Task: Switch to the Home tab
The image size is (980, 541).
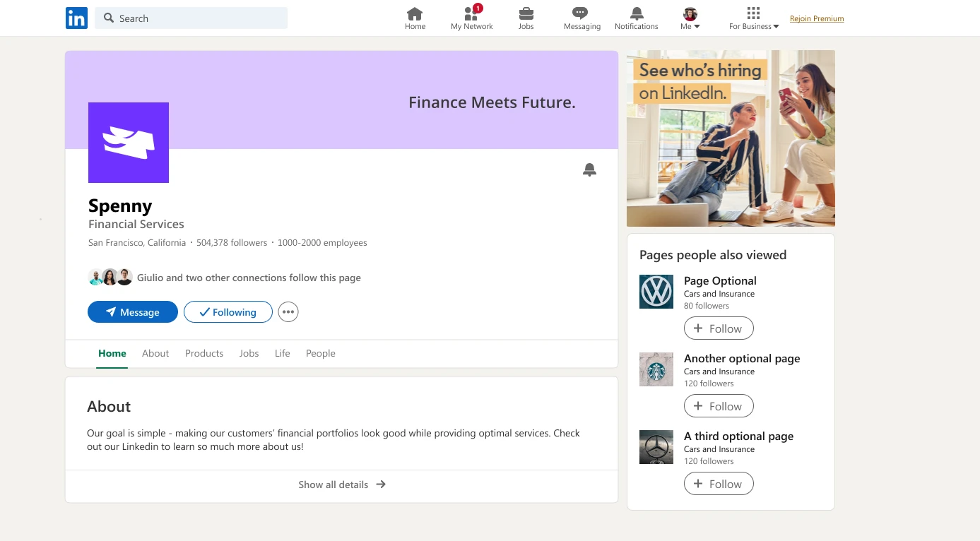Action: tap(112, 353)
